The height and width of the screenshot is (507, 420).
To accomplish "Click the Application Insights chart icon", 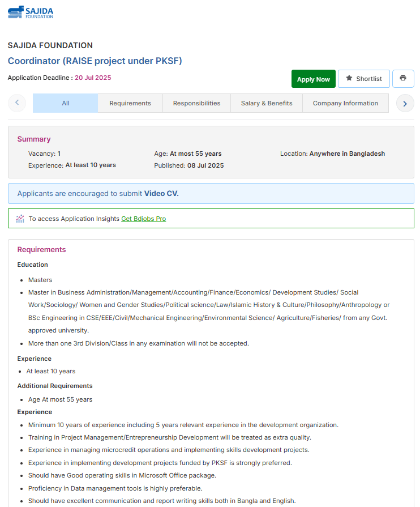I will click(x=20, y=219).
